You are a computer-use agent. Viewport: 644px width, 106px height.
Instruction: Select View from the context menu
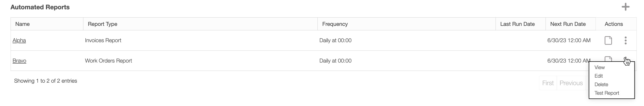click(600, 67)
